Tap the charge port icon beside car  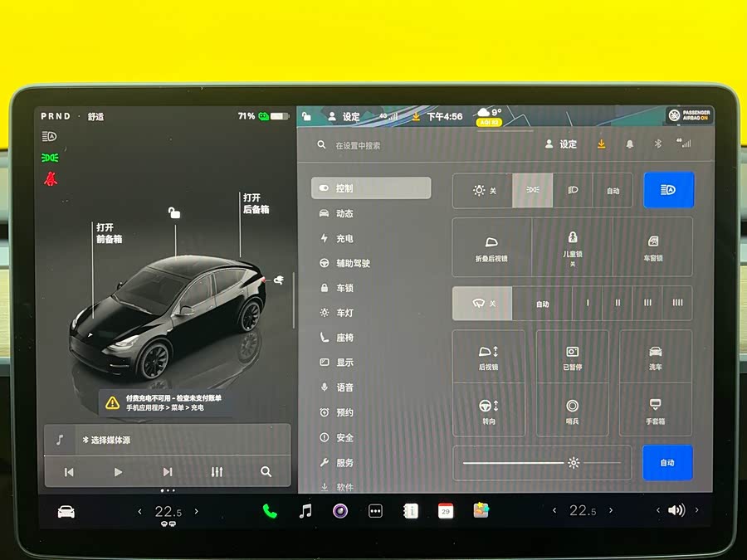tap(279, 280)
